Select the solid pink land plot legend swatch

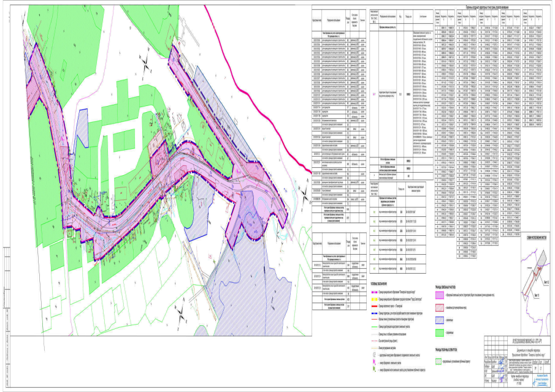point(439,294)
